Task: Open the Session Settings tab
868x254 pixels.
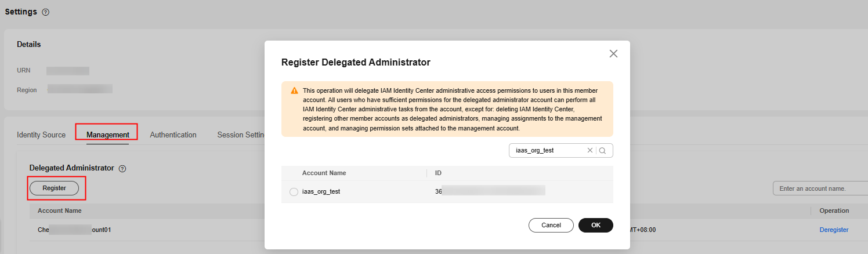Action: [241, 135]
